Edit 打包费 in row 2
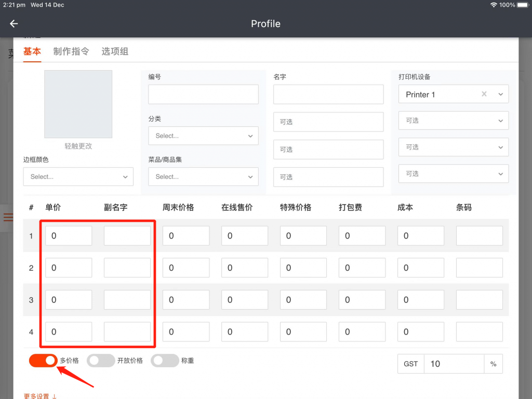Viewport: 532px width, 399px height. [x=362, y=268]
